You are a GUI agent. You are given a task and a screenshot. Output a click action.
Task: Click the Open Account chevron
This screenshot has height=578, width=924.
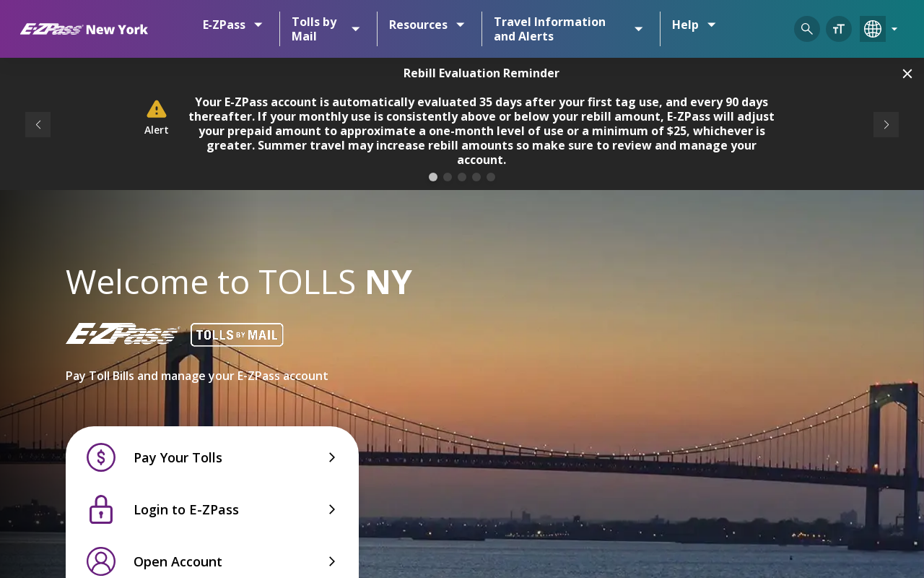coord(332,561)
